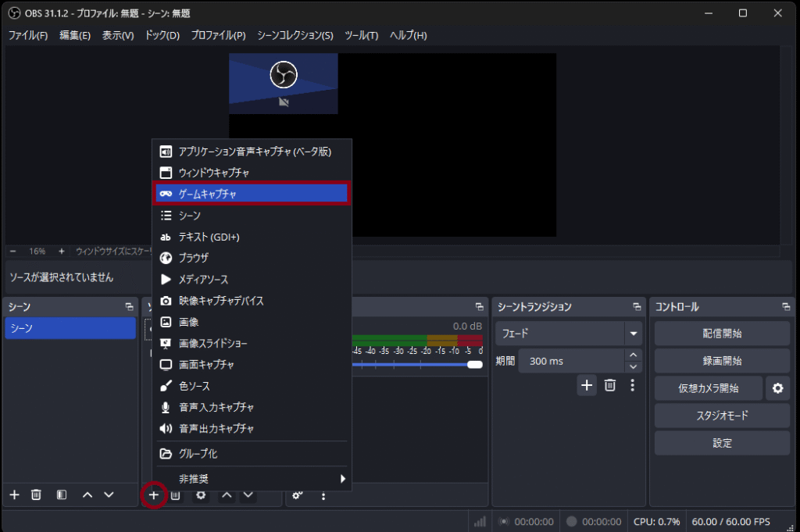Open the ツール(T) menu

[361, 35]
